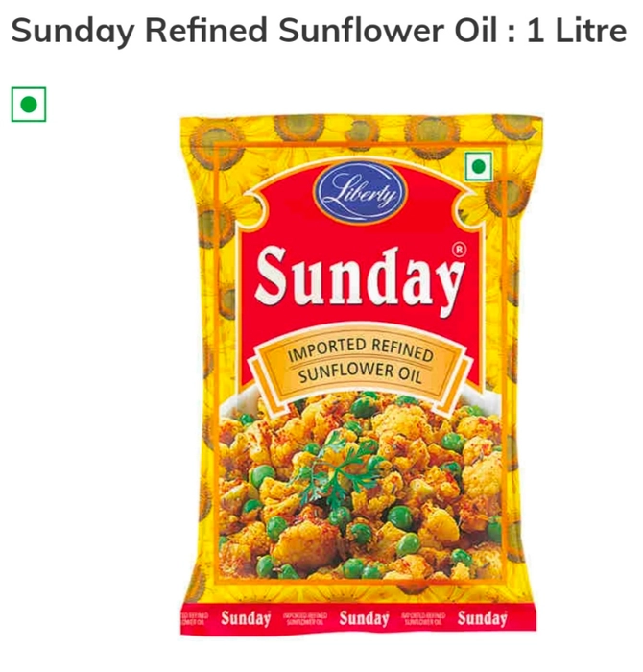The image size is (643, 672).
Task: Click the red panel behind the Sunday name
Action: pyautogui.click(x=360, y=275)
